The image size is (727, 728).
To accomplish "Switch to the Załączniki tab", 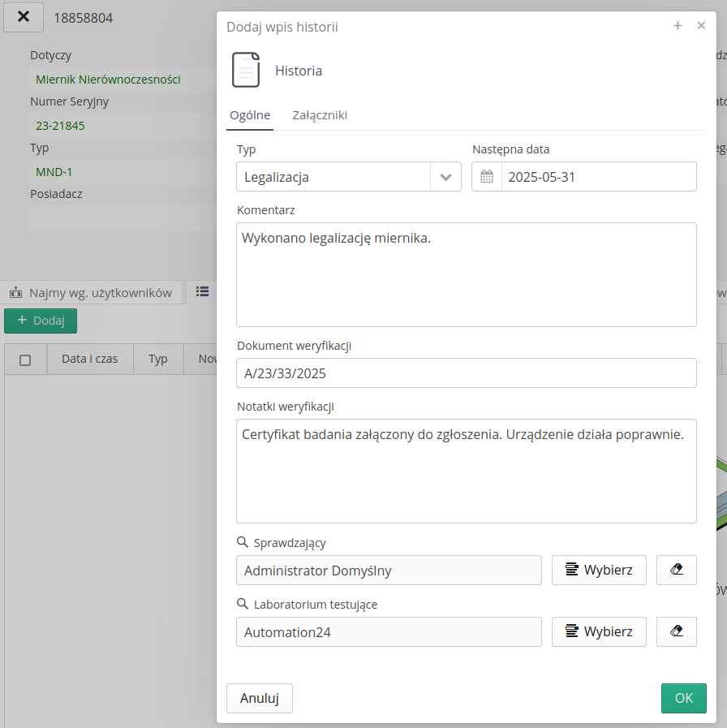I will [320, 115].
